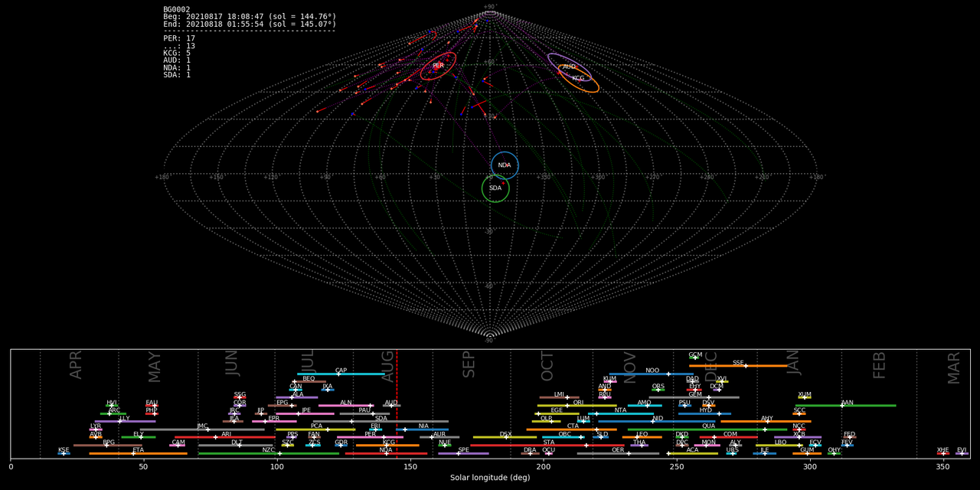
Task: Click the BG0002 station title
Action: coord(177,9)
